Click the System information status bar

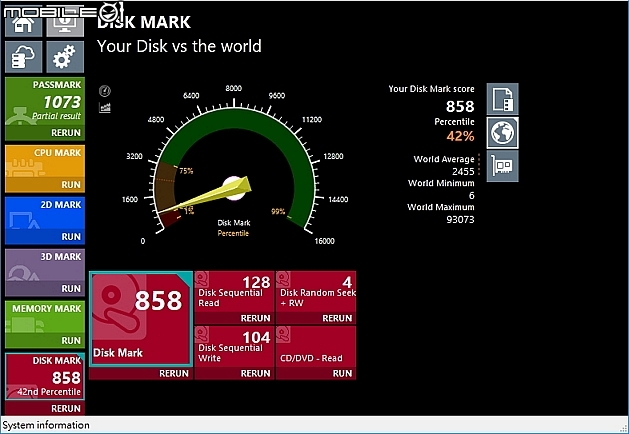point(314,425)
